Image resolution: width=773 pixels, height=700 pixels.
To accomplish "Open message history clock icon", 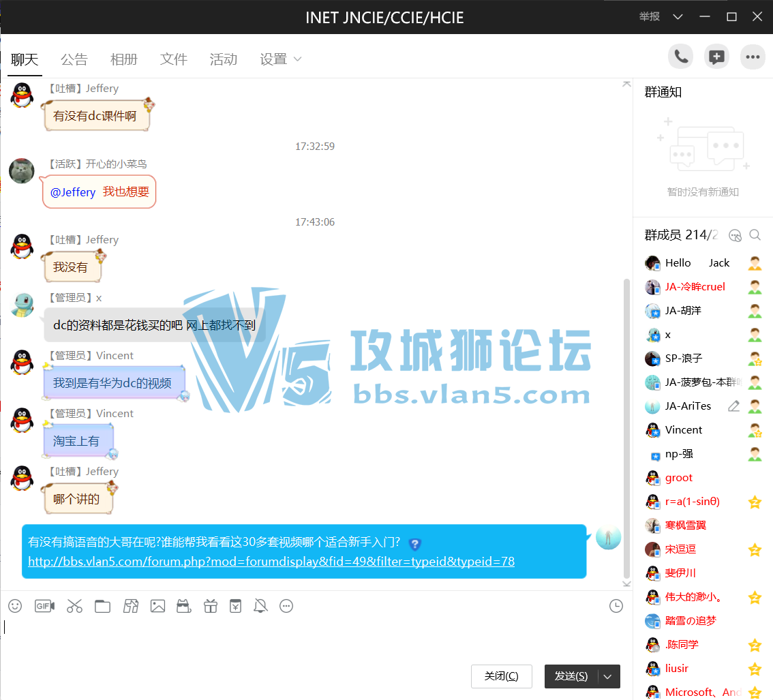I will (x=616, y=606).
